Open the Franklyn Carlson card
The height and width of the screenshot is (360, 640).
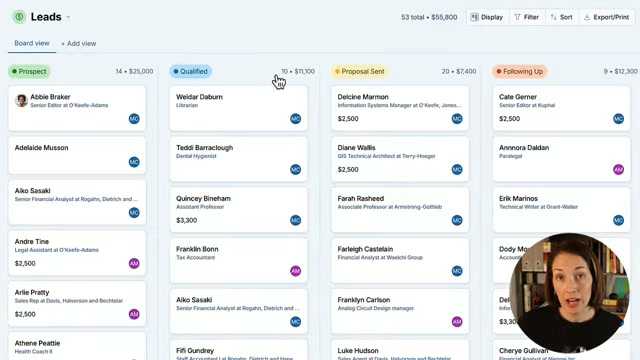click(x=400, y=311)
